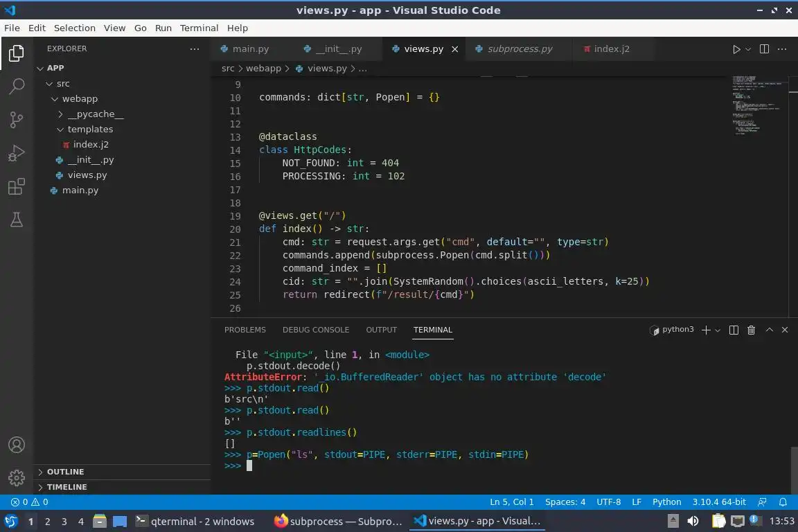The image size is (798, 532).
Task: Show the PROBLEMS panel tab
Action: [245, 330]
